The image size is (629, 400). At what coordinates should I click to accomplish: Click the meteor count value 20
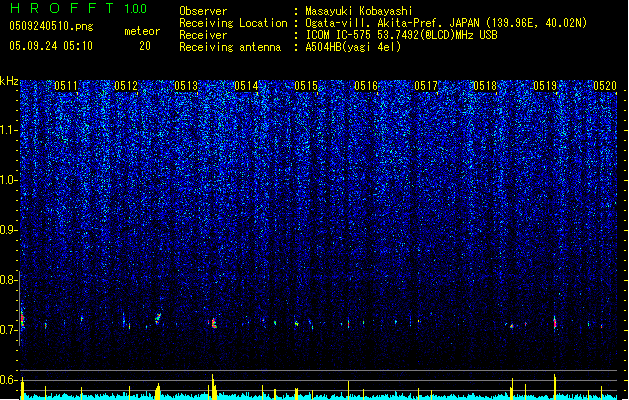pyautogui.click(x=145, y=46)
